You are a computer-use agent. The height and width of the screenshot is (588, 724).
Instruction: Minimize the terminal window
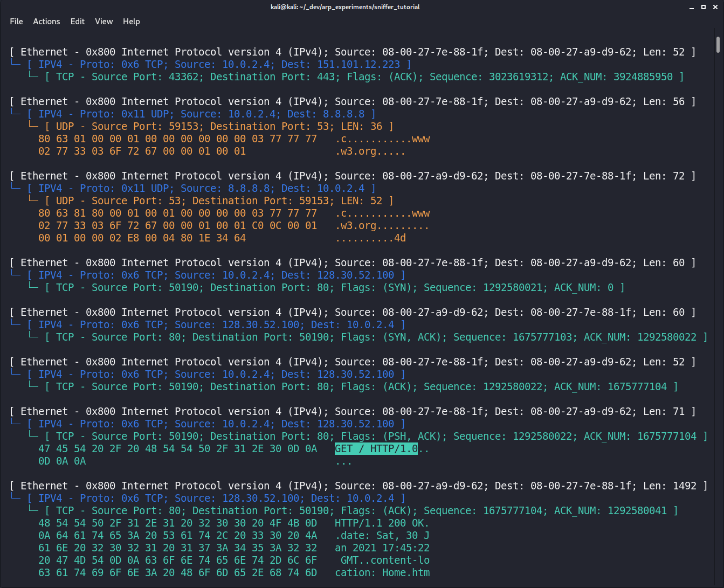(x=692, y=7)
